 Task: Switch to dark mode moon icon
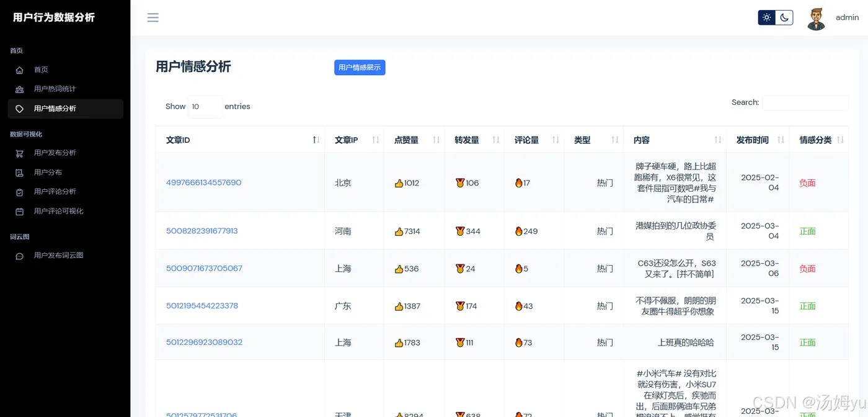pos(784,17)
